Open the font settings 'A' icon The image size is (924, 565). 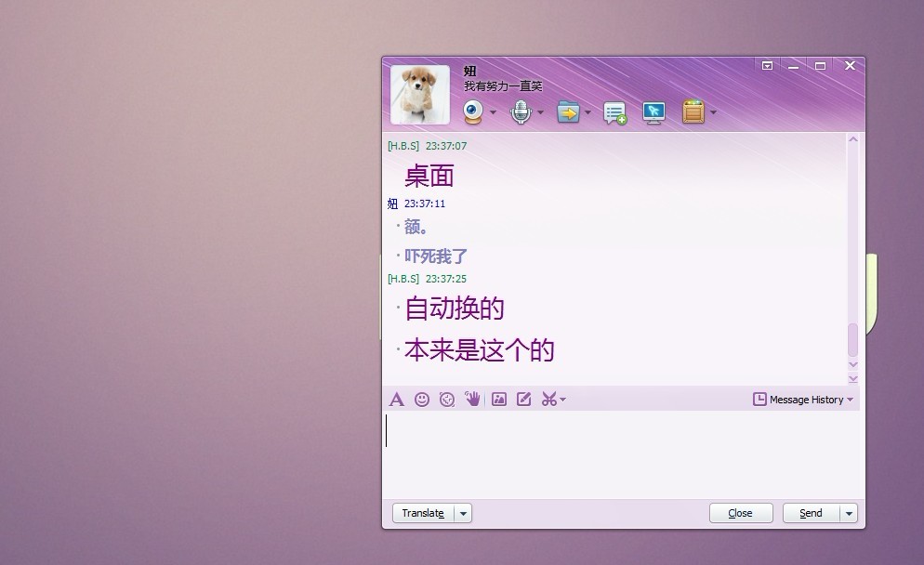click(x=396, y=400)
